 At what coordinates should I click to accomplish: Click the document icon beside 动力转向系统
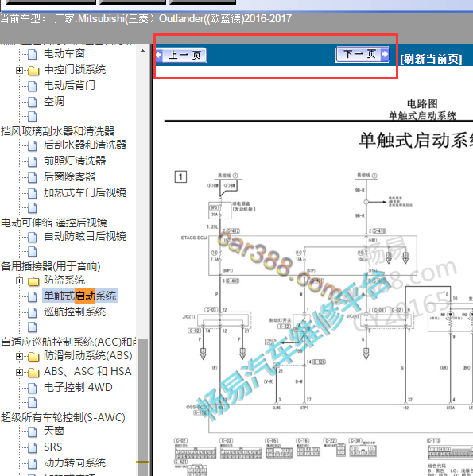pyautogui.click(x=32, y=463)
